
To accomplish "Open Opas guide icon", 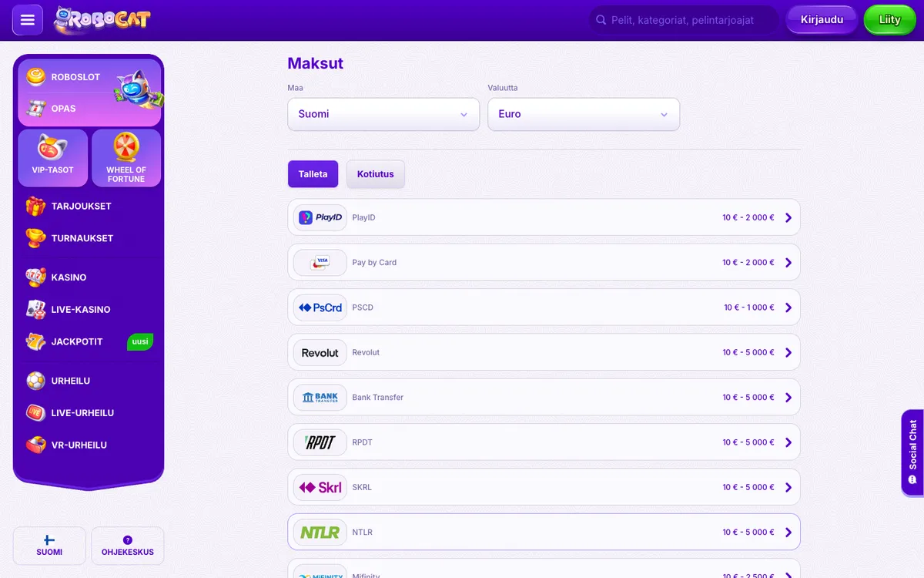I will click(36, 109).
